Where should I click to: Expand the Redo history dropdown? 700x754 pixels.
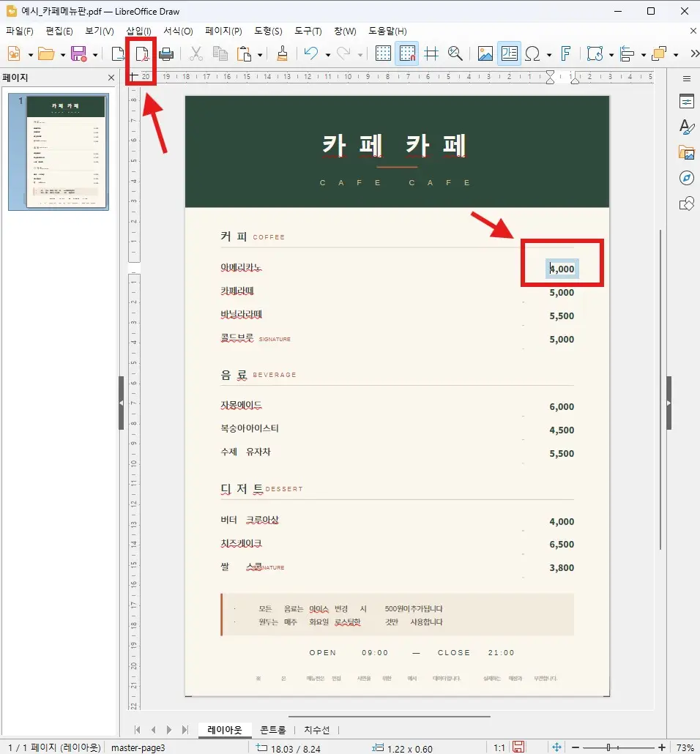tap(360, 55)
